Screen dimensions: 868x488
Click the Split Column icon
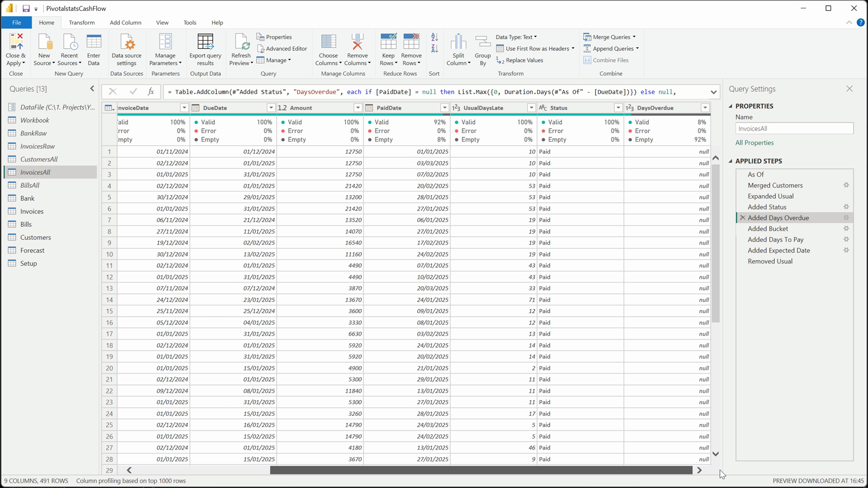[x=458, y=42]
